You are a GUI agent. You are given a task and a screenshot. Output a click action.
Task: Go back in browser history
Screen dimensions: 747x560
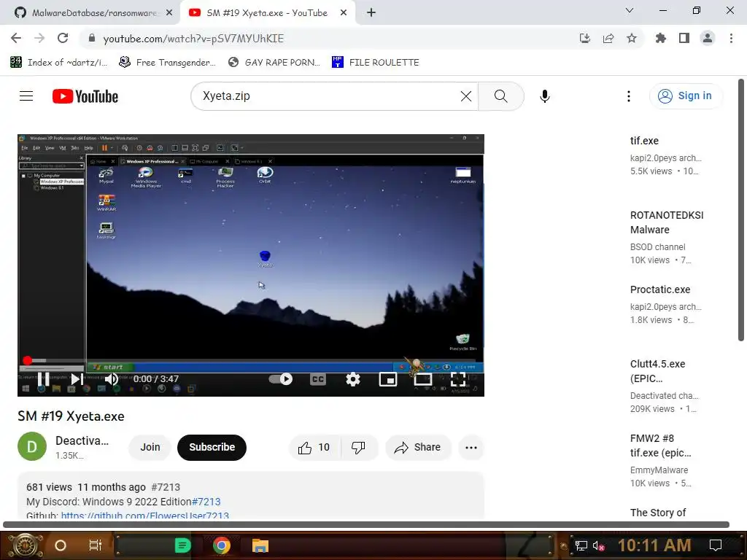coord(16,38)
